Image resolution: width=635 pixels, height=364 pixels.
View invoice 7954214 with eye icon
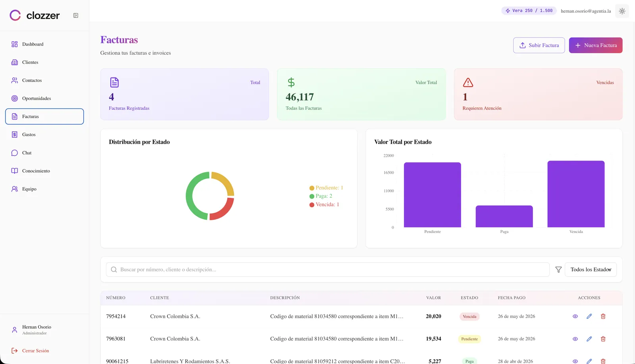click(575, 316)
